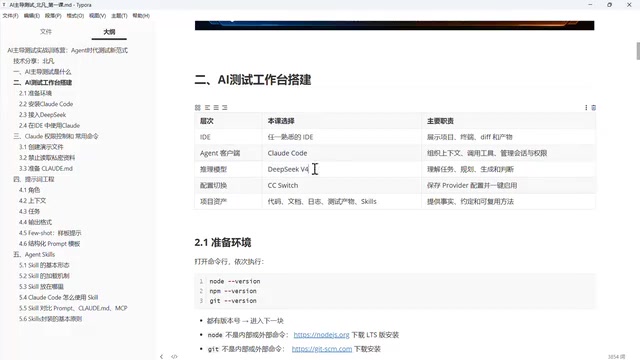640x360 pixels.
Task: Open 文件(F) menu
Action: 11,16
